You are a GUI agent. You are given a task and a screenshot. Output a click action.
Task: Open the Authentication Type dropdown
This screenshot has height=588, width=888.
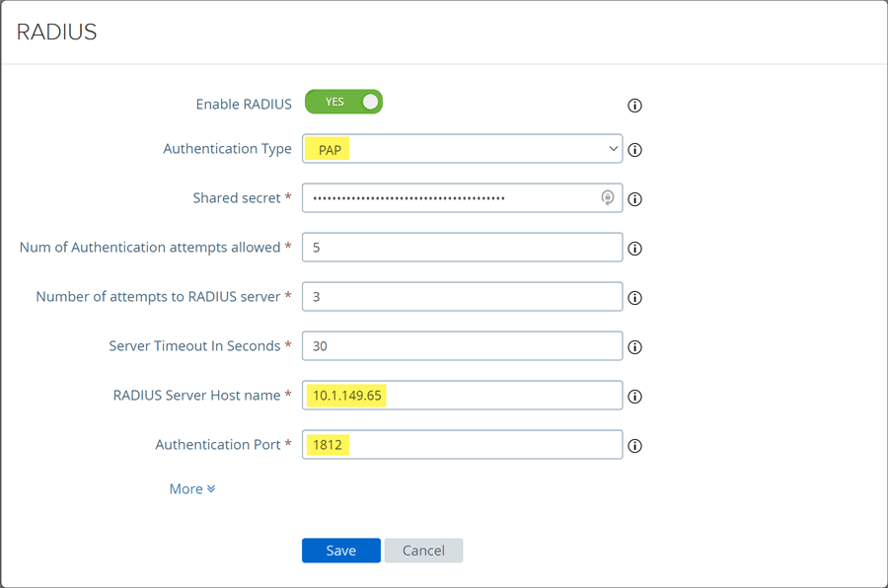pos(462,149)
